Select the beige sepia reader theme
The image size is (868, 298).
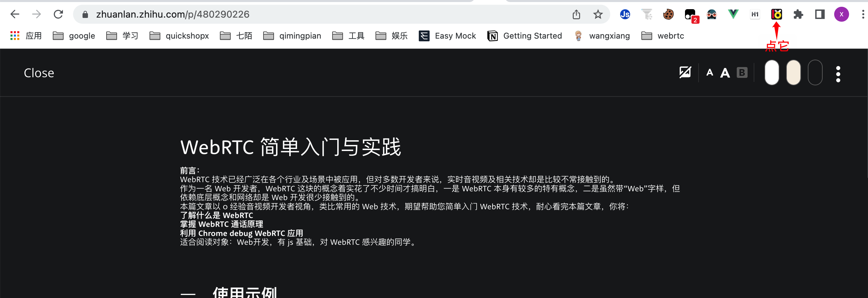coord(794,72)
